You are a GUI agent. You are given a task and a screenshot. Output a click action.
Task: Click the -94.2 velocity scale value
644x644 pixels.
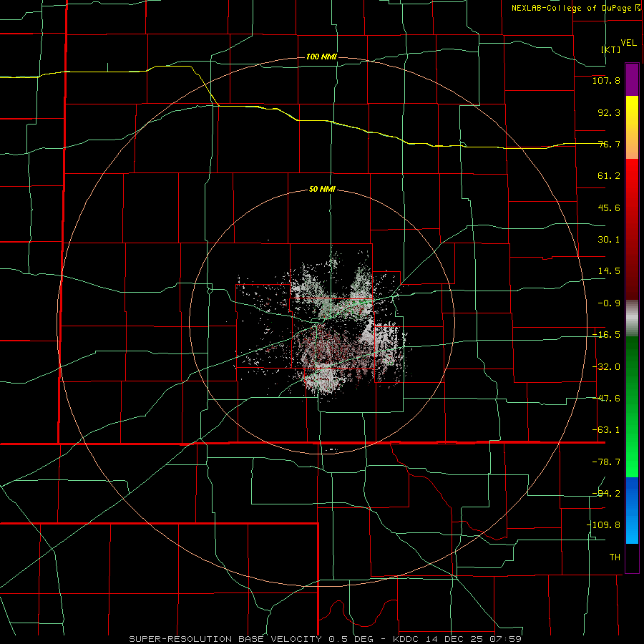click(606, 494)
